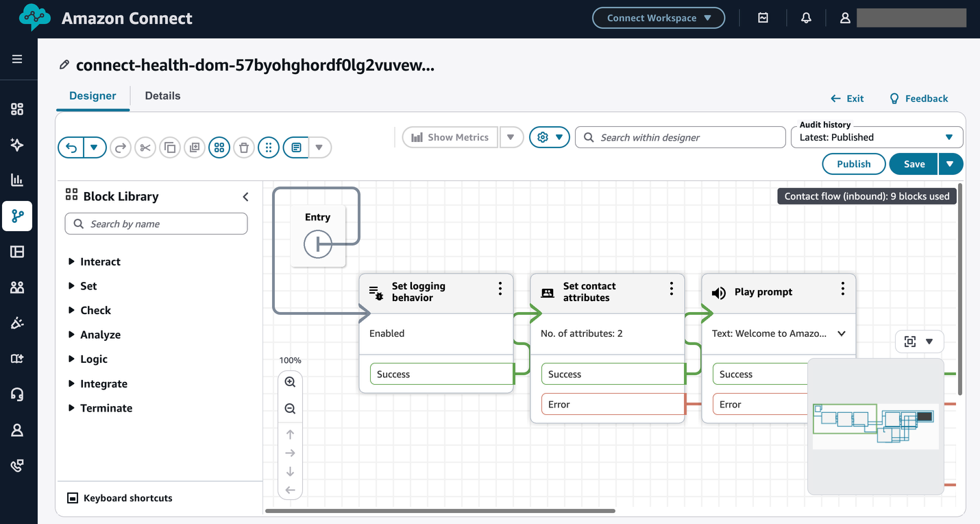The image size is (980, 524).
Task: Open the campaigns party icon in sidebar
Action: [17, 323]
